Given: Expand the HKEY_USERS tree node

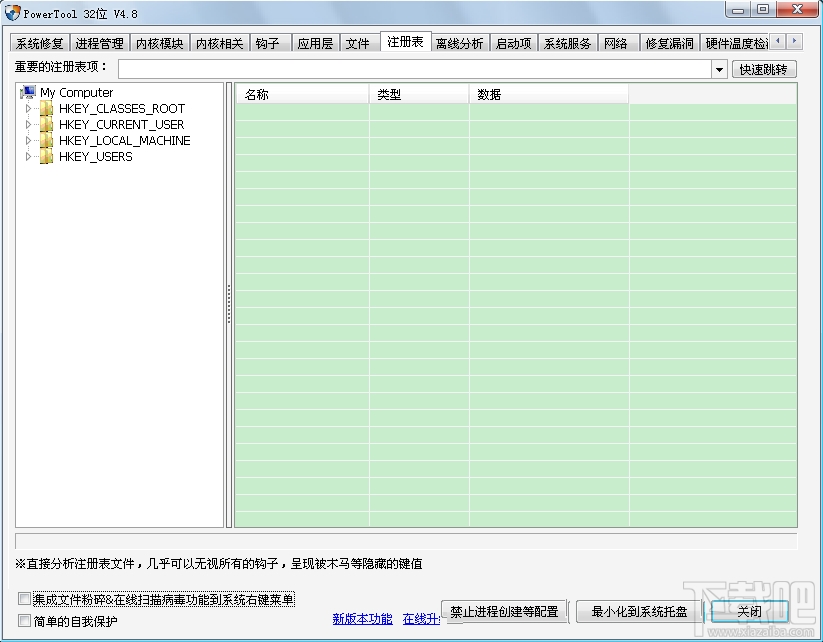Looking at the screenshot, I should [x=28, y=157].
